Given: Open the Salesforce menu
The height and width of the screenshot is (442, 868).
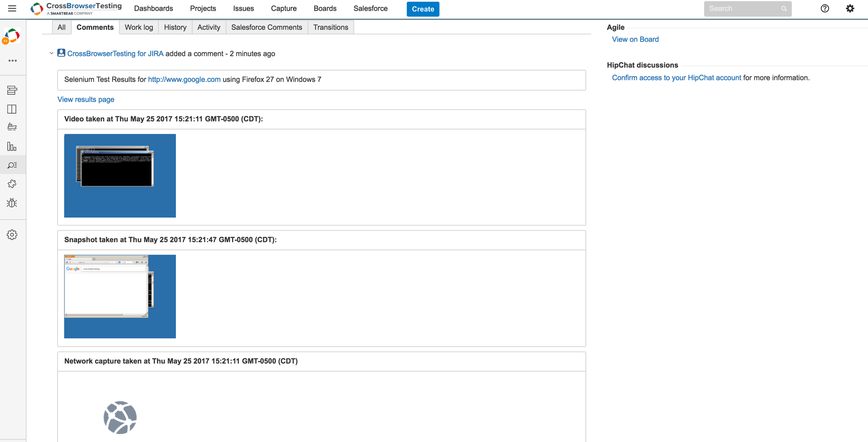Looking at the screenshot, I should 371,9.
